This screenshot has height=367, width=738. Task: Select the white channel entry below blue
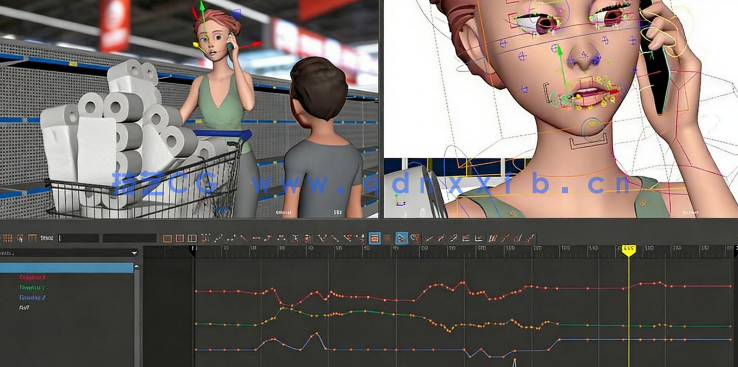click(24, 308)
